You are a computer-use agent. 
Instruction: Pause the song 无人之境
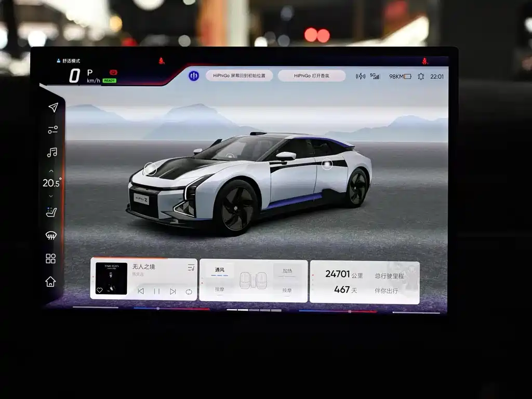coord(157,291)
